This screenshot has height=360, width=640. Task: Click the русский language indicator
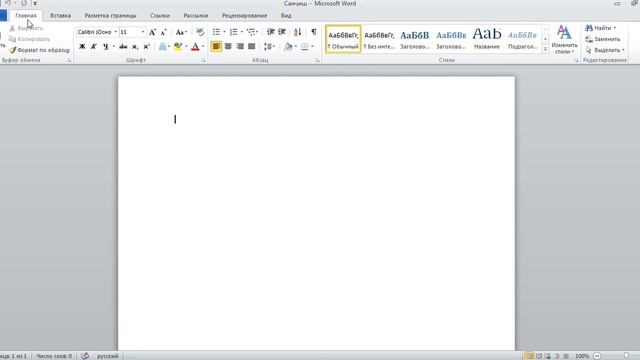pos(107,356)
